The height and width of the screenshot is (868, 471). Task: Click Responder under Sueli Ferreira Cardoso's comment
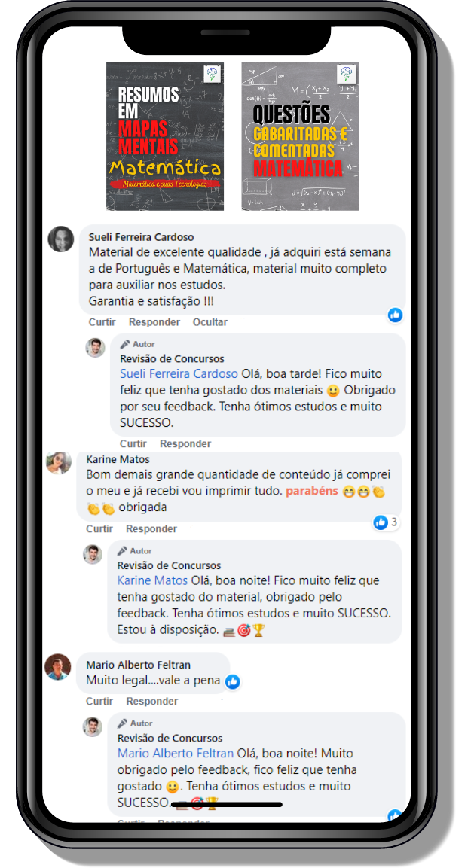154,322
